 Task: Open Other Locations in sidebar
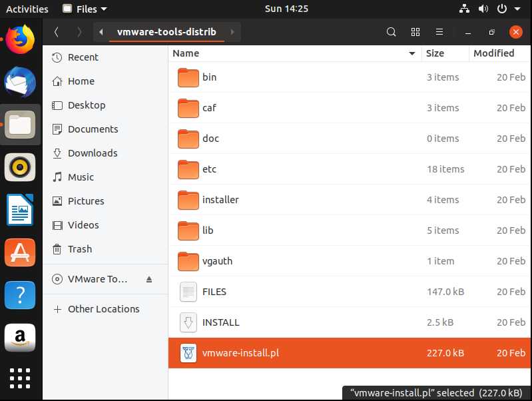pos(105,309)
